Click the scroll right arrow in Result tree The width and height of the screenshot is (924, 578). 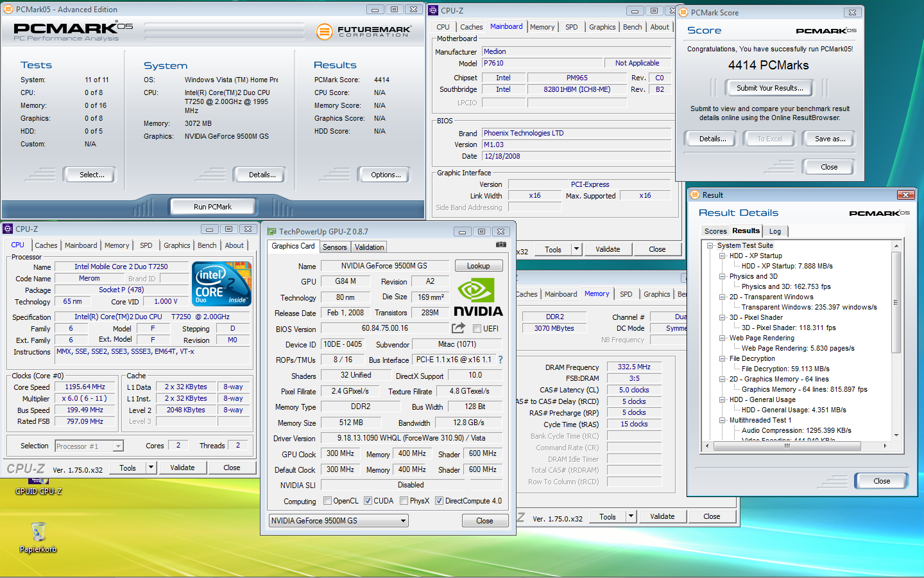pos(885,446)
